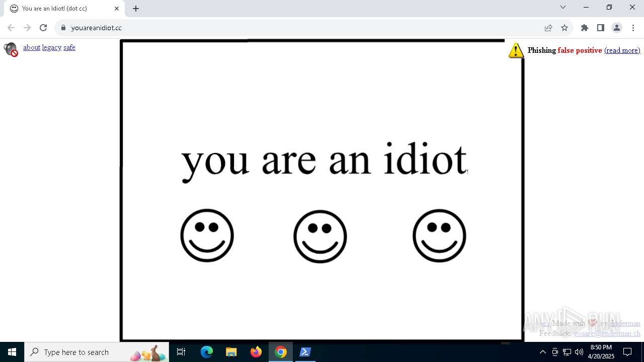Click the right smiley face
Viewport: 644px width, 362px height.
[439, 236]
